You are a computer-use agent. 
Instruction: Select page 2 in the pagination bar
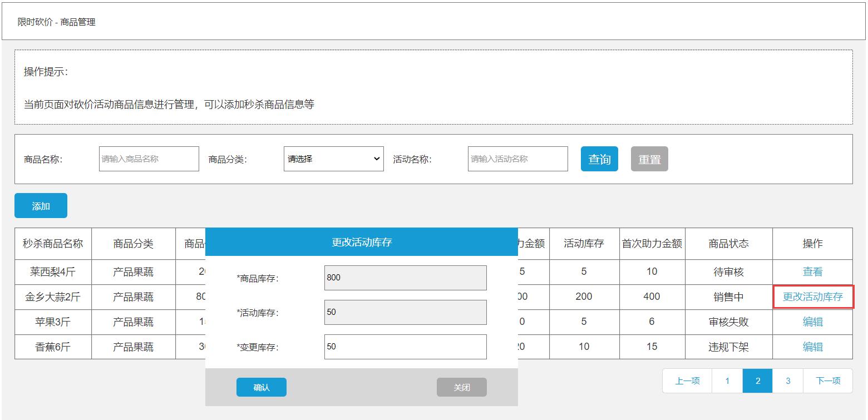(x=757, y=381)
